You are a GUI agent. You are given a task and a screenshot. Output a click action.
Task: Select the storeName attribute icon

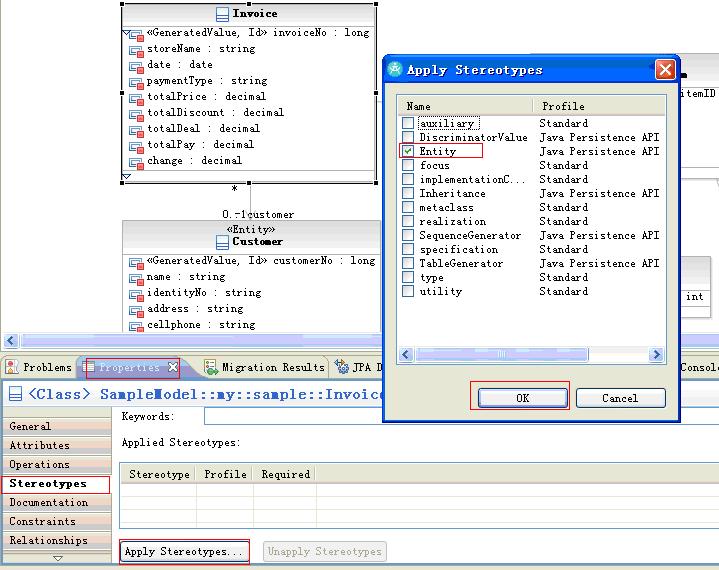click(x=136, y=50)
